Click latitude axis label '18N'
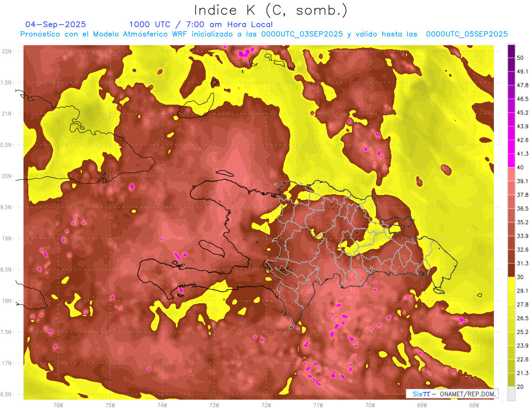The image size is (532, 411). [x=7, y=301]
